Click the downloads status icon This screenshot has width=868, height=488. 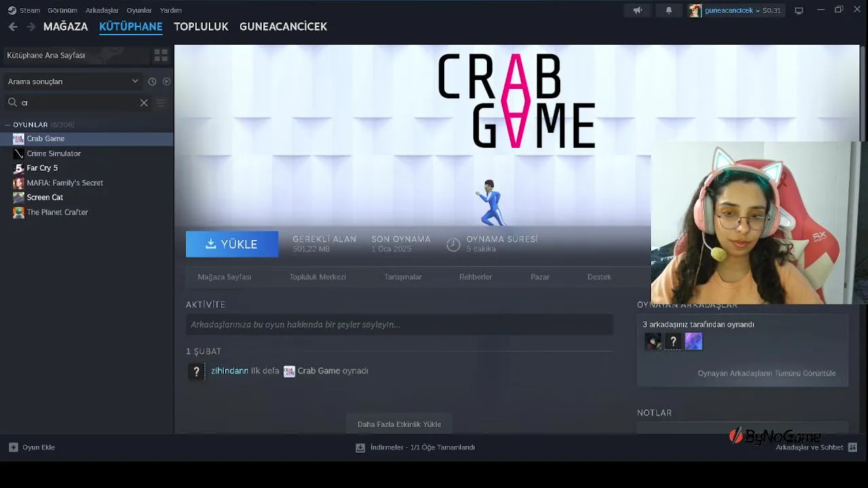[x=360, y=447]
